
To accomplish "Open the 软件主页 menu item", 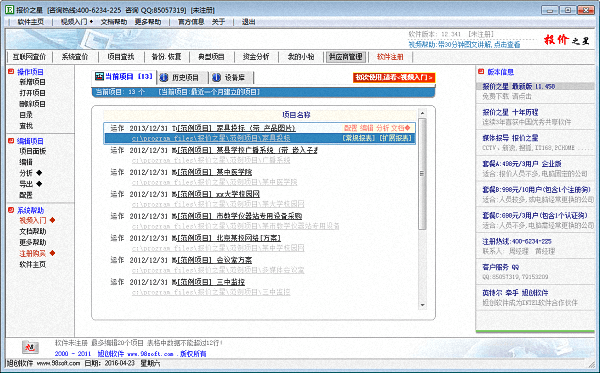I will tap(31, 22).
